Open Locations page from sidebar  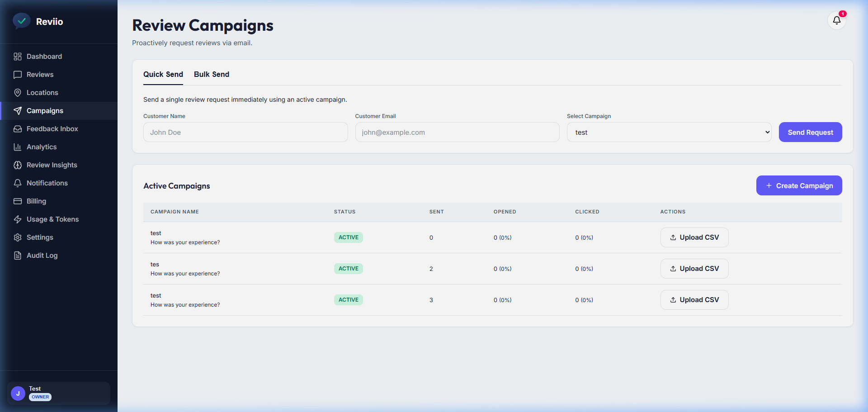pos(59,93)
